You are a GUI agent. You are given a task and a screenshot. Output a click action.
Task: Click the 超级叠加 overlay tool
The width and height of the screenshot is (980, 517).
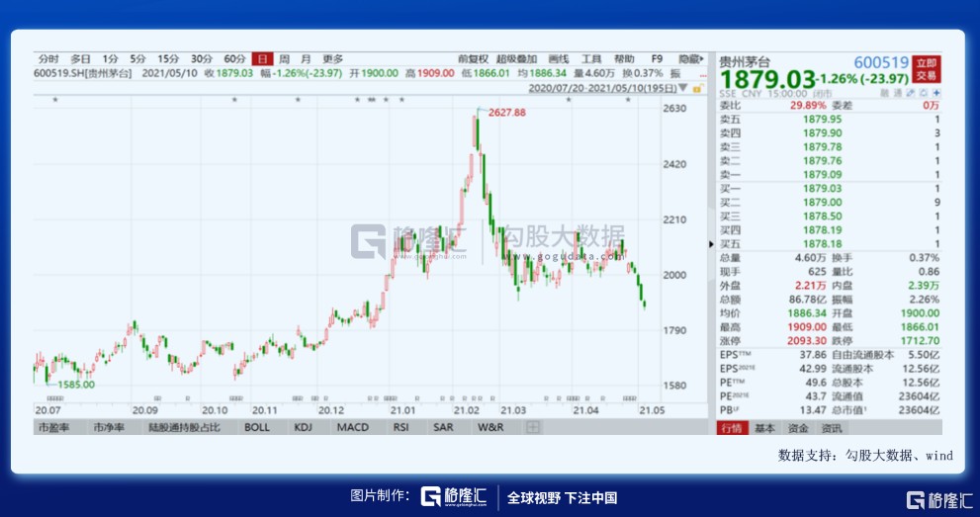coord(514,58)
